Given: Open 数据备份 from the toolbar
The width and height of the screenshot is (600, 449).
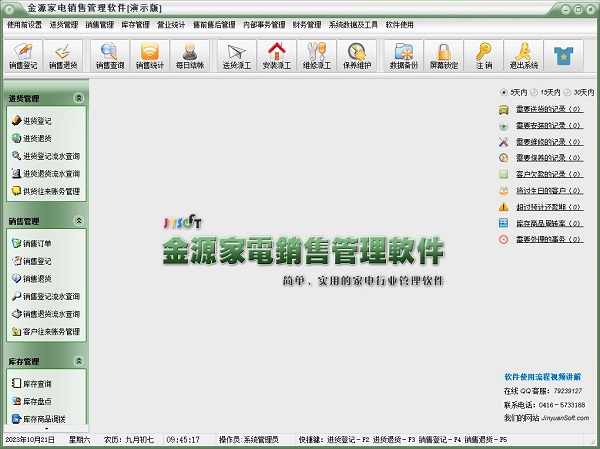Looking at the screenshot, I should click(x=404, y=55).
